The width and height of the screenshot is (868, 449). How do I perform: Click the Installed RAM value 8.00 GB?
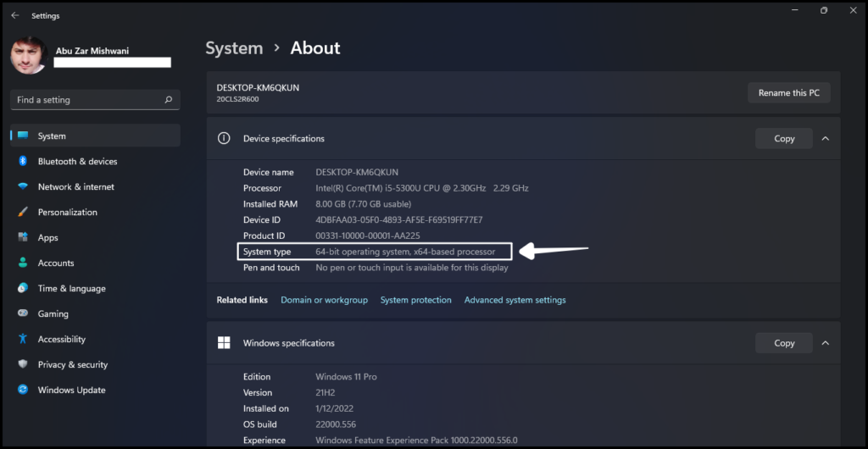pyautogui.click(x=363, y=204)
